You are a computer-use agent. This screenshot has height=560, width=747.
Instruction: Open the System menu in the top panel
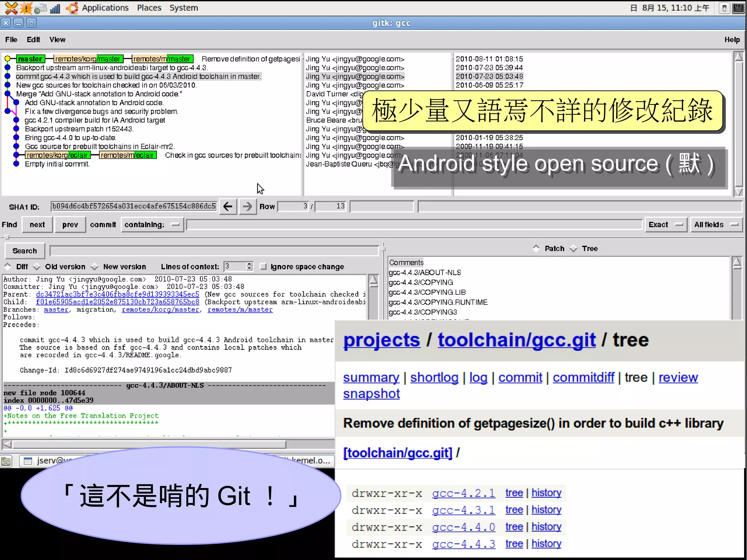[x=183, y=8]
